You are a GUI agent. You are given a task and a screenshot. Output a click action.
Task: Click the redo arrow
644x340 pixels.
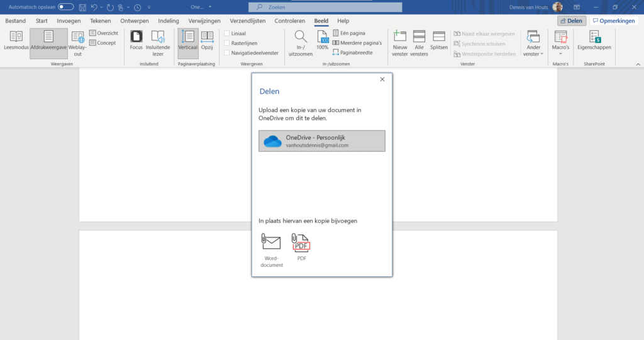[110, 8]
